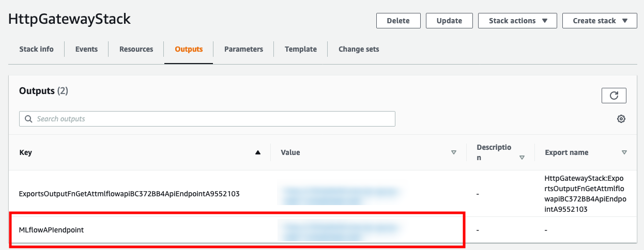
Task: Click the Value column header label
Action: pyautogui.click(x=290, y=152)
